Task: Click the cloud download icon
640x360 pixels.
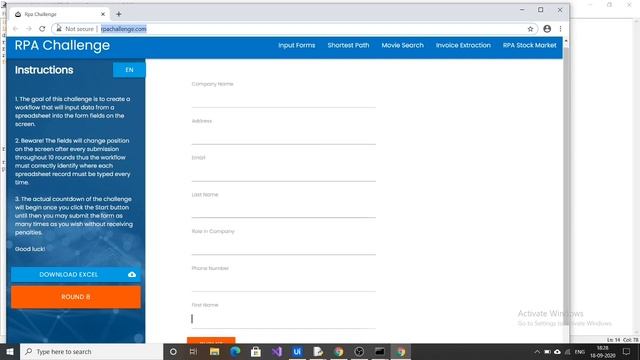Action: (x=132, y=275)
